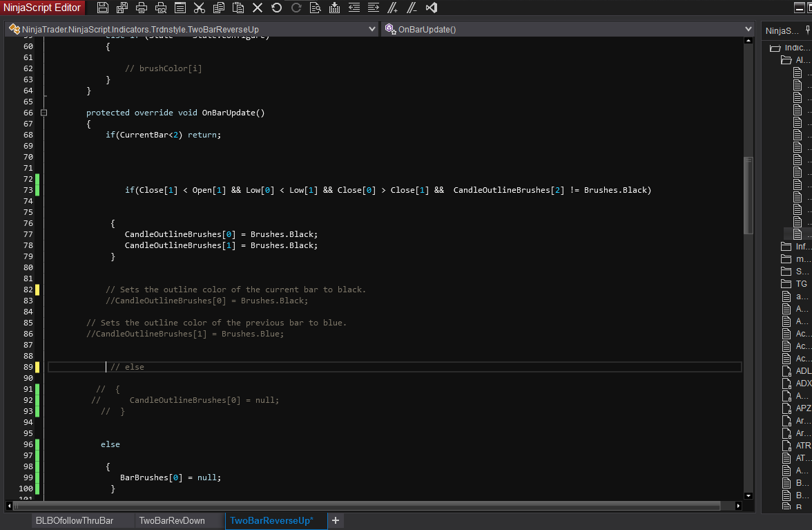Open the ADX file in explorer
812x530 pixels.
[x=803, y=384]
